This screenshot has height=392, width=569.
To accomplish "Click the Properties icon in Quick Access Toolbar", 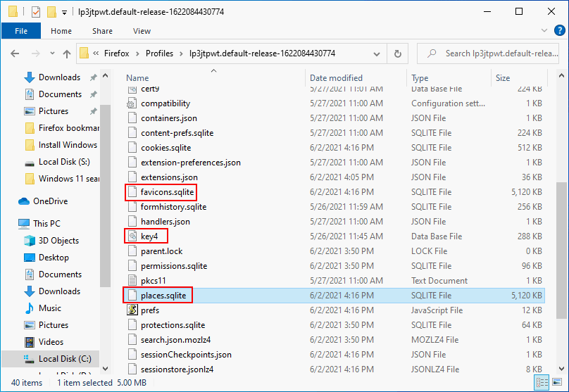I will coord(35,12).
